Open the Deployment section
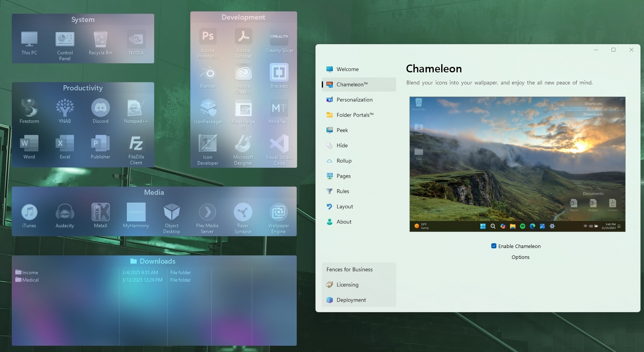 [359, 300]
